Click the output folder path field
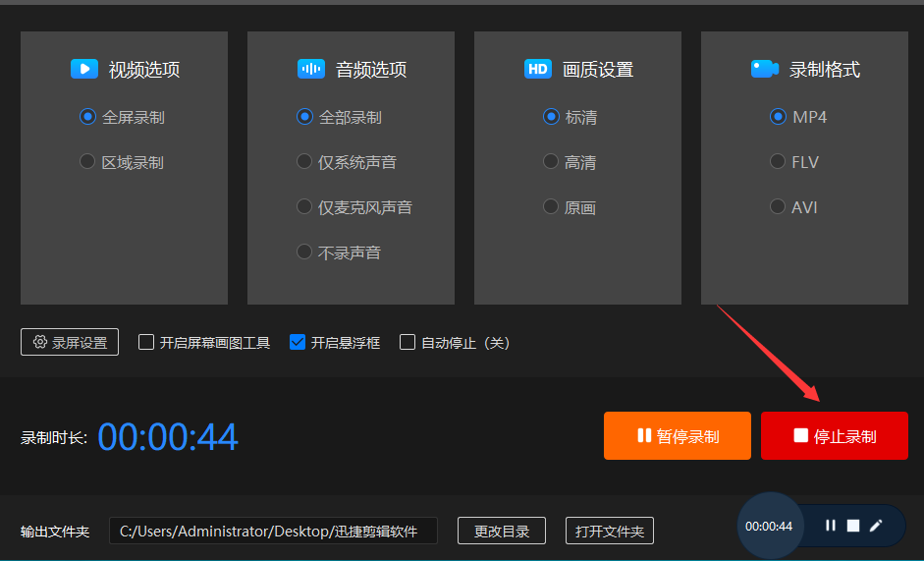Viewport: 924px width, 561px height. click(x=273, y=531)
